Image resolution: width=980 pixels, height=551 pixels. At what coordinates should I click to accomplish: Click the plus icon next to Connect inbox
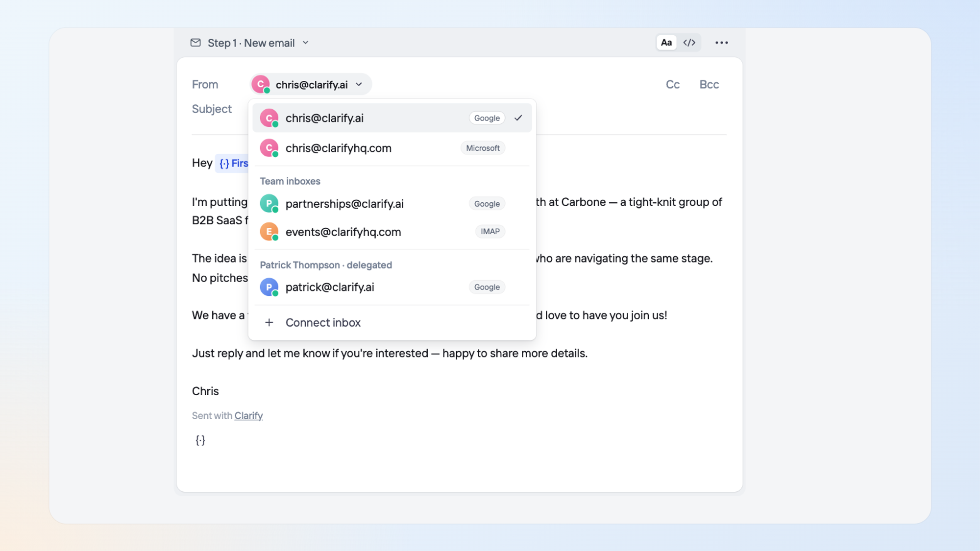point(269,322)
